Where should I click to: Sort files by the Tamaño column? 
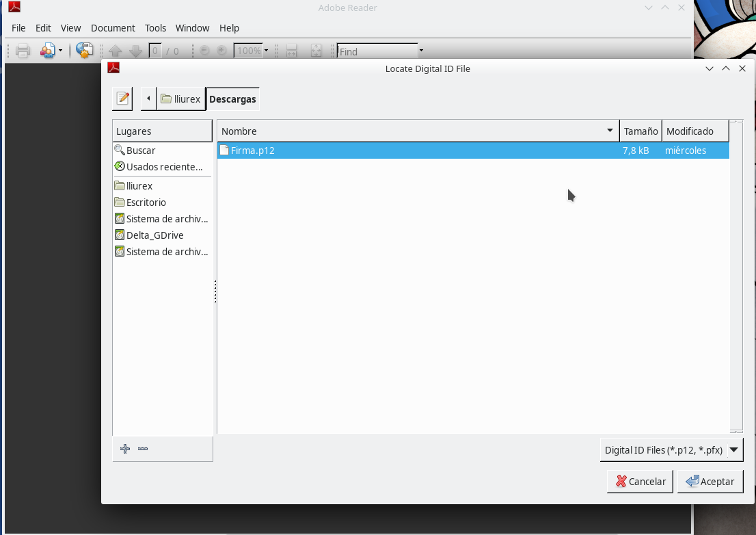click(640, 131)
